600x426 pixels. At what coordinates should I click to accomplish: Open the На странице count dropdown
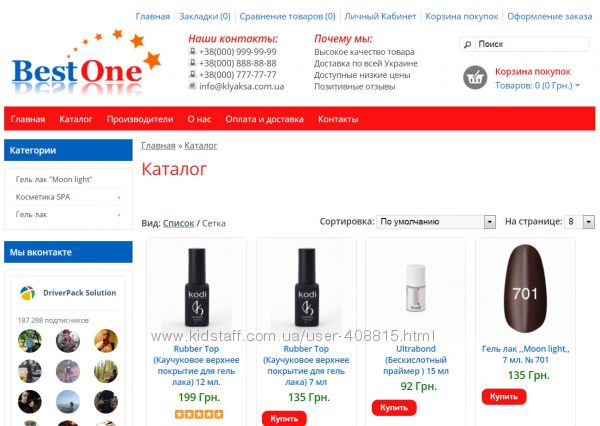[x=579, y=222]
